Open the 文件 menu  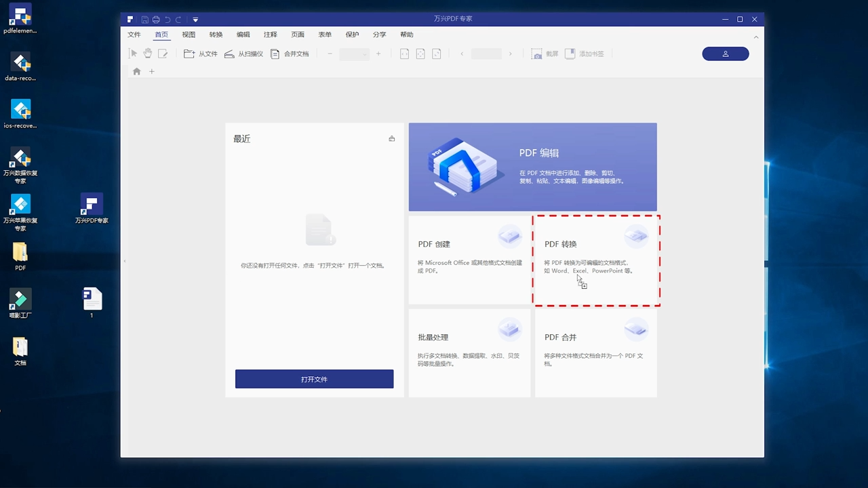coord(134,35)
